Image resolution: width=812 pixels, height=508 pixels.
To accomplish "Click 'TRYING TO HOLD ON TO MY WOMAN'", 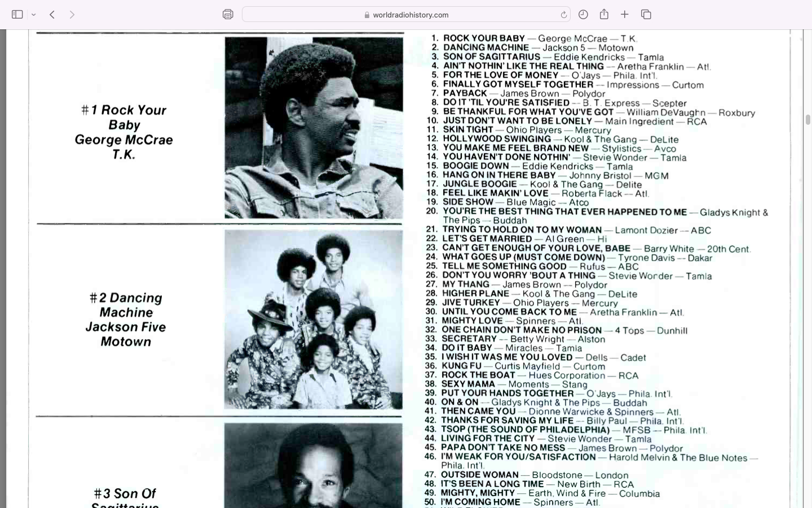I will coord(522,230).
